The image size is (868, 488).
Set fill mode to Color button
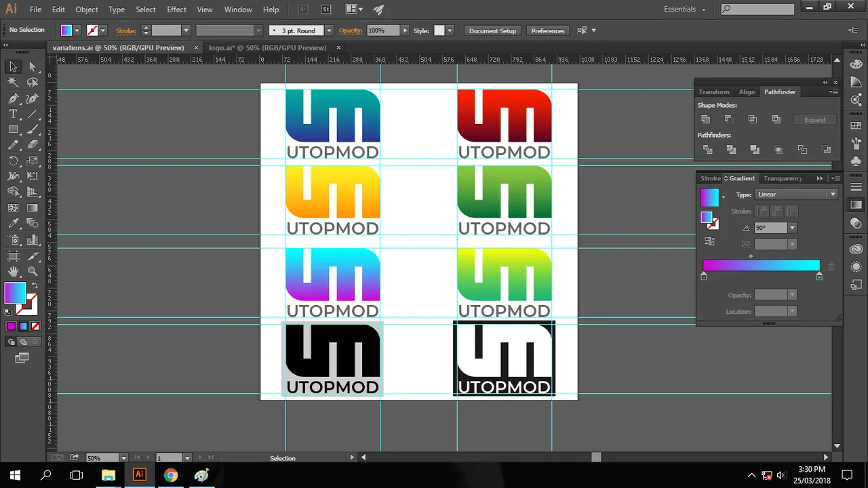click(x=11, y=326)
